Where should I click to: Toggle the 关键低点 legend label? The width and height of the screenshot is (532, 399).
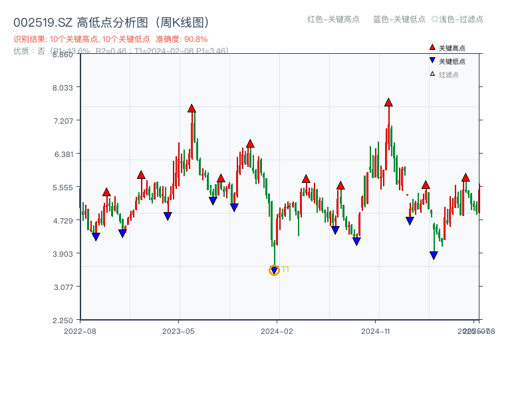452,61
